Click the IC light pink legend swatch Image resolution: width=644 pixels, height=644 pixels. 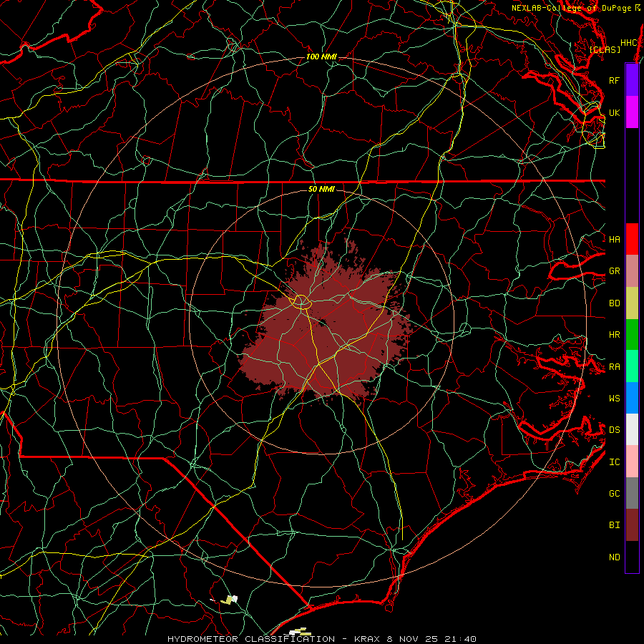point(632,462)
